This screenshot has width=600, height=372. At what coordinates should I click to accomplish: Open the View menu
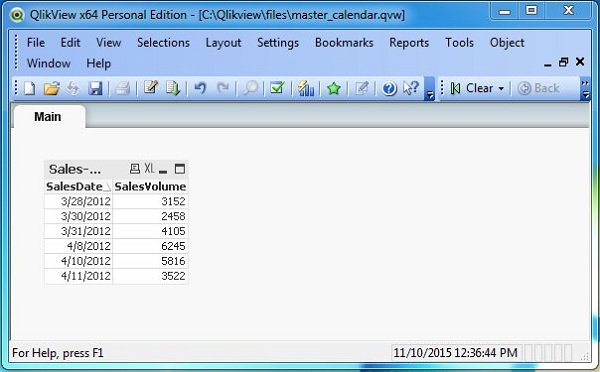[x=108, y=42]
